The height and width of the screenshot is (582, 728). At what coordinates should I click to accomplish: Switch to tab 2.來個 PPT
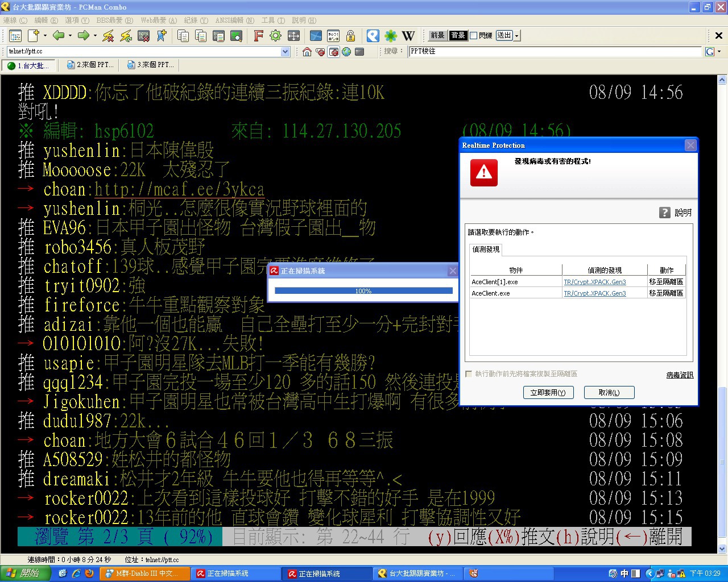pyautogui.click(x=91, y=65)
